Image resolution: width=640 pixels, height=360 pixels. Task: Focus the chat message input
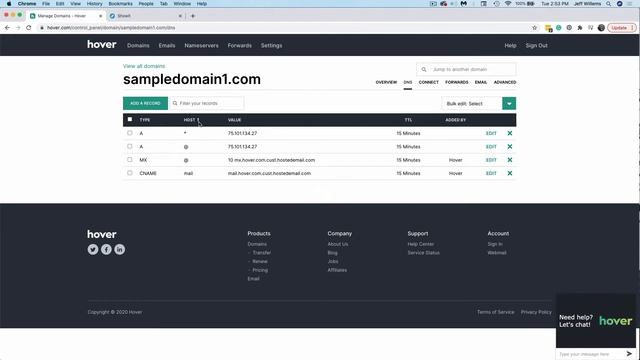coord(590,354)
